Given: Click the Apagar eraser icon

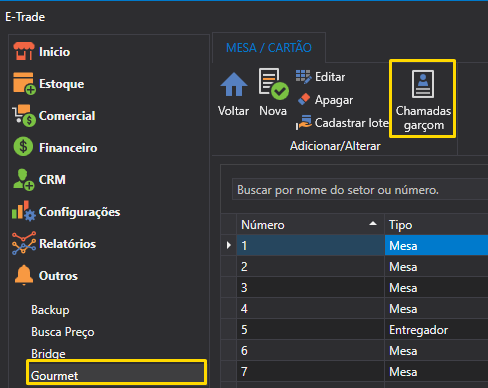Looking at the screenshot, I should (304, 99).
